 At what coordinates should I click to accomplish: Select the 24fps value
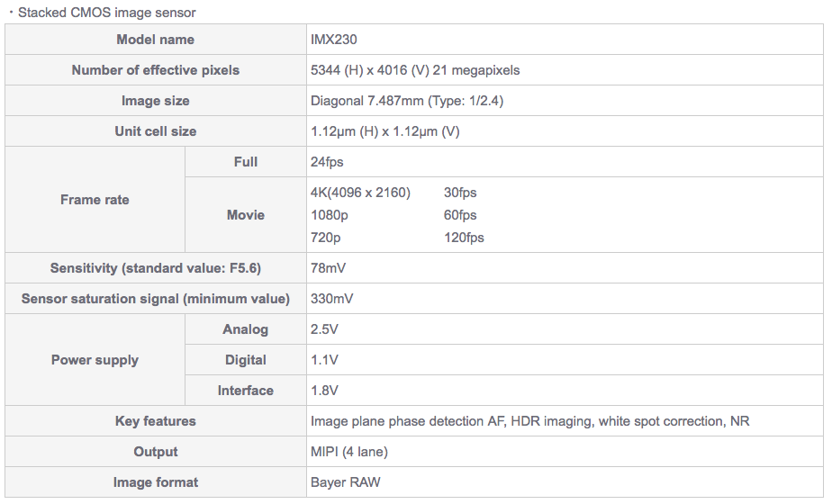coord(327,162)
